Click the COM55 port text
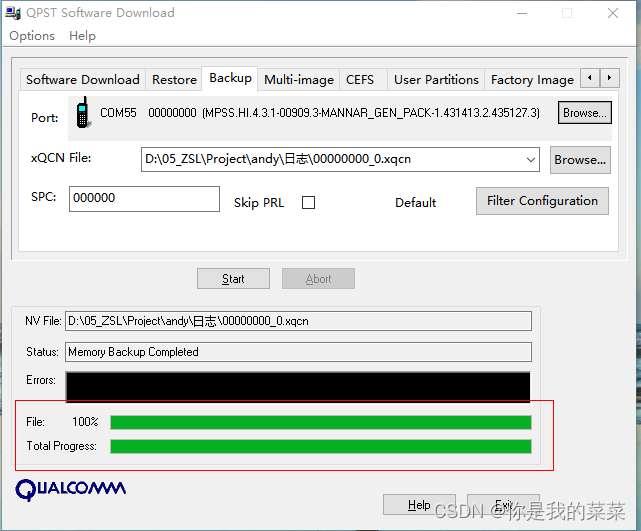641x531 pixels. [x=118, y=113]
